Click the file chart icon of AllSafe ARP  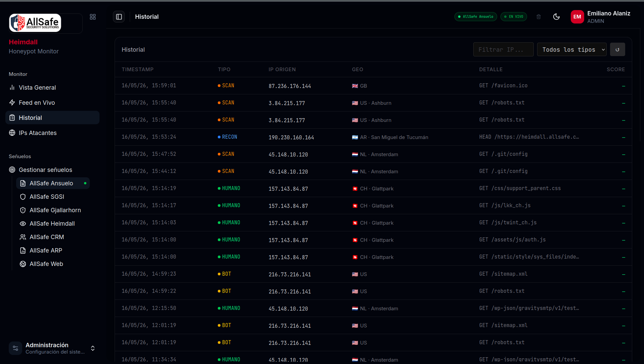click(23, 251)
